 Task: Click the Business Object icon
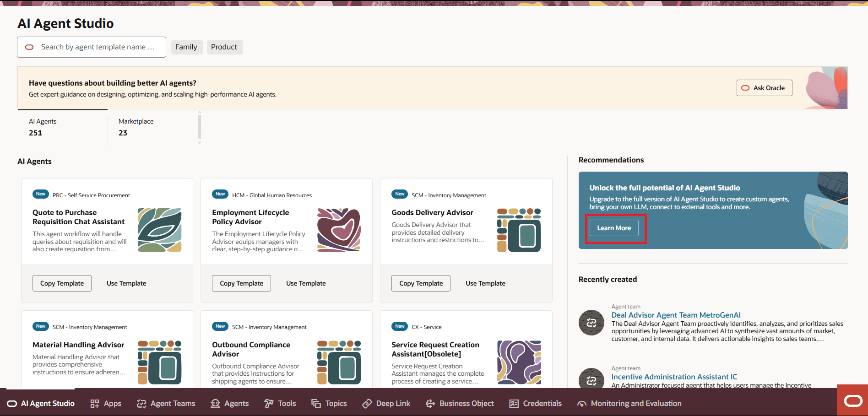point(430,403)
